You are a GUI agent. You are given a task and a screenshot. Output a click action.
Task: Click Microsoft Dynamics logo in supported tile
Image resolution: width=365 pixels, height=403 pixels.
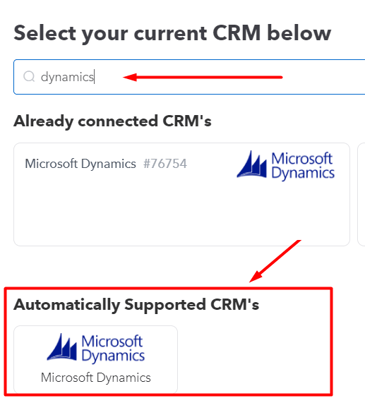(x=96, y=348)
